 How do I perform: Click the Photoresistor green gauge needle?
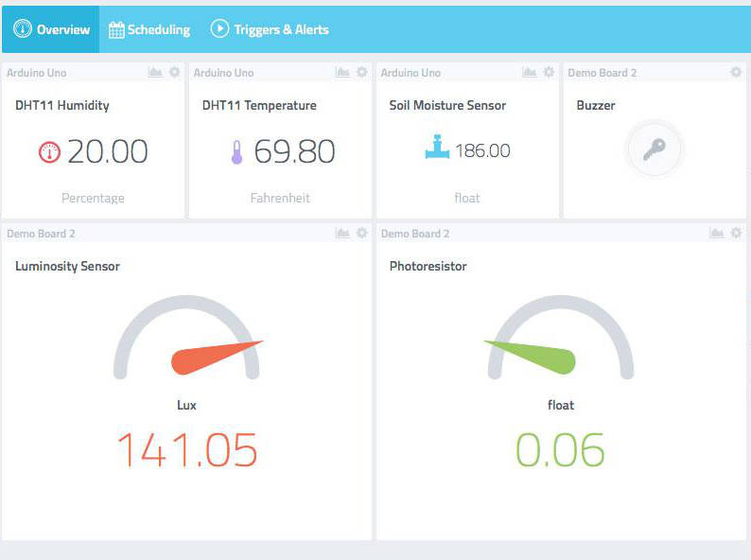531,358
